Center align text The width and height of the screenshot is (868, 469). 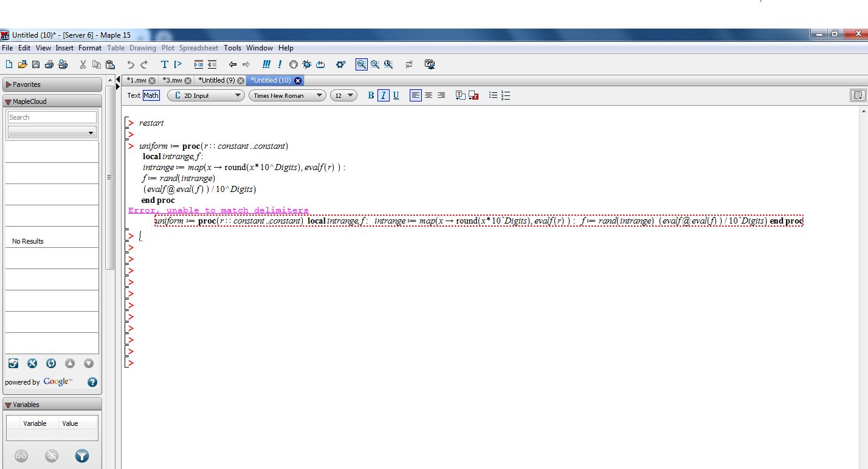point(429,95)
